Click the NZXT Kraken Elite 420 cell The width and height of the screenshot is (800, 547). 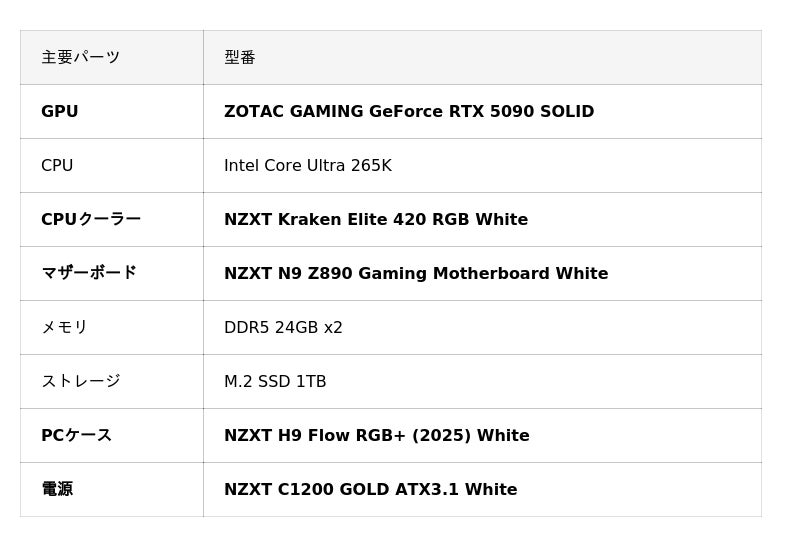coord(376,220)
